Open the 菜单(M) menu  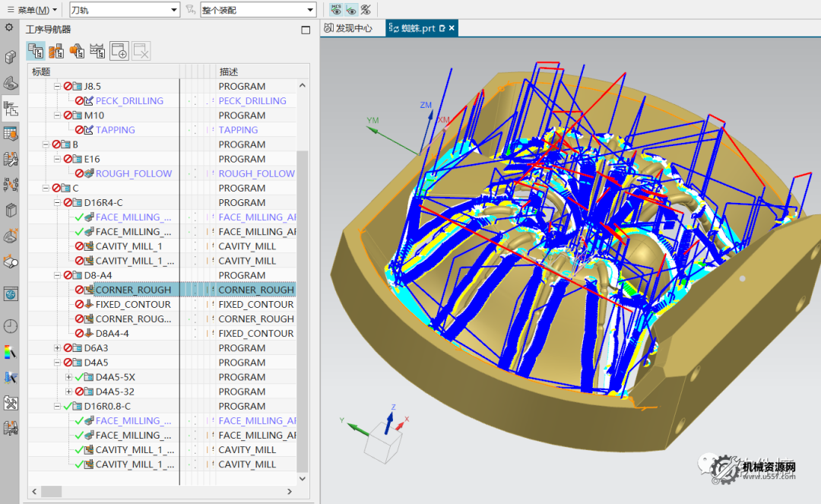(33, 10)
